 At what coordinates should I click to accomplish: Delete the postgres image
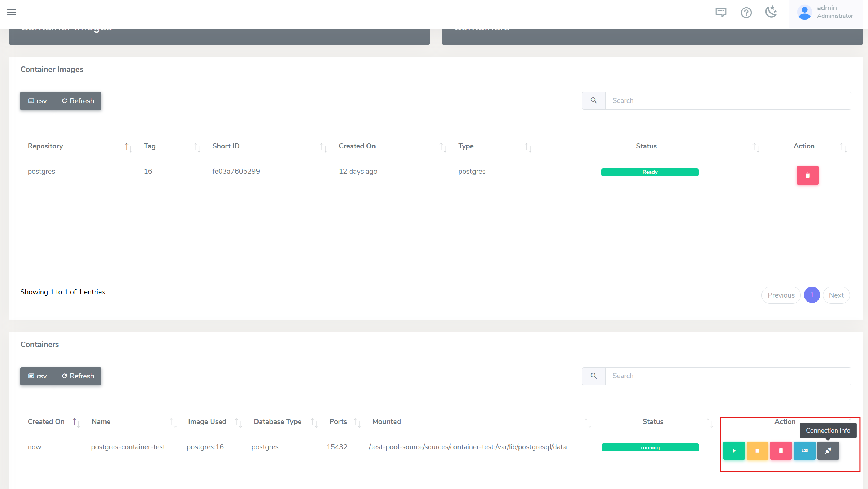point(807,175)
